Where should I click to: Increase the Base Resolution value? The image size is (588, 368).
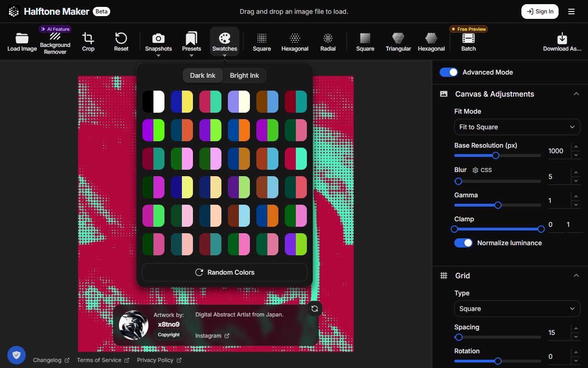pos(576,147)
